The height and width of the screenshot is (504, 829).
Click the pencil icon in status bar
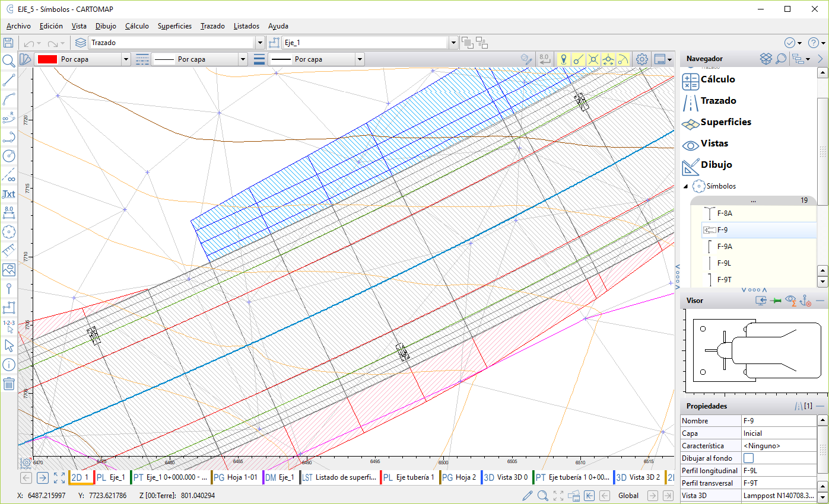[x=527, y=496]
